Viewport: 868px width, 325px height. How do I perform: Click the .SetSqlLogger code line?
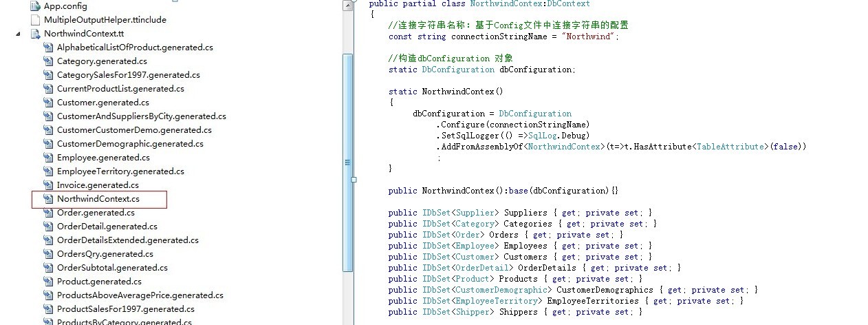click(512, 136)
